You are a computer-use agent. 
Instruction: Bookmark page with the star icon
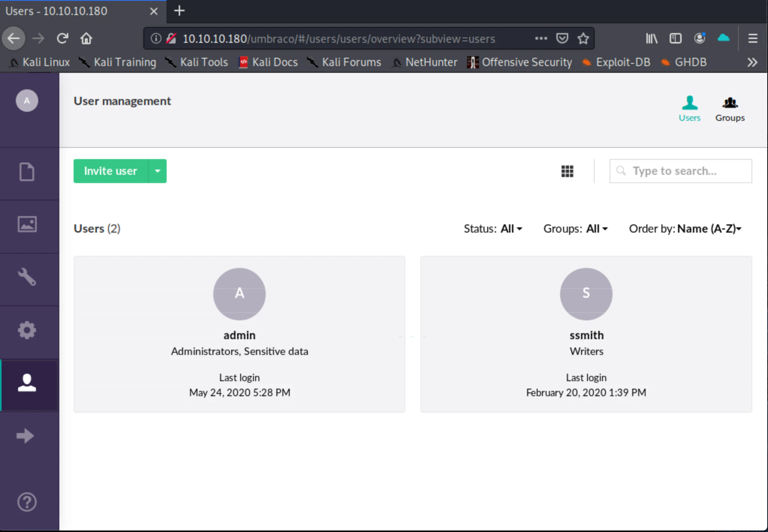tap(583, 38)
